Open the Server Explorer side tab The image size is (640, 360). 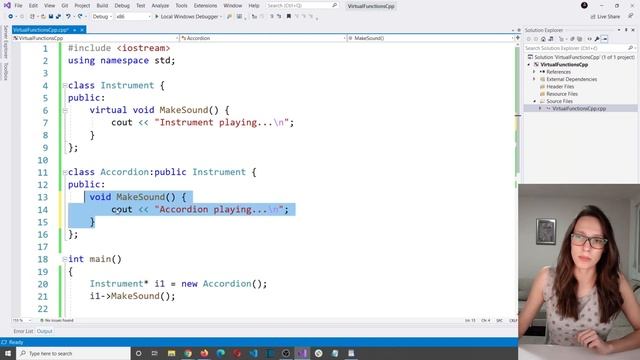click(5, 42)
